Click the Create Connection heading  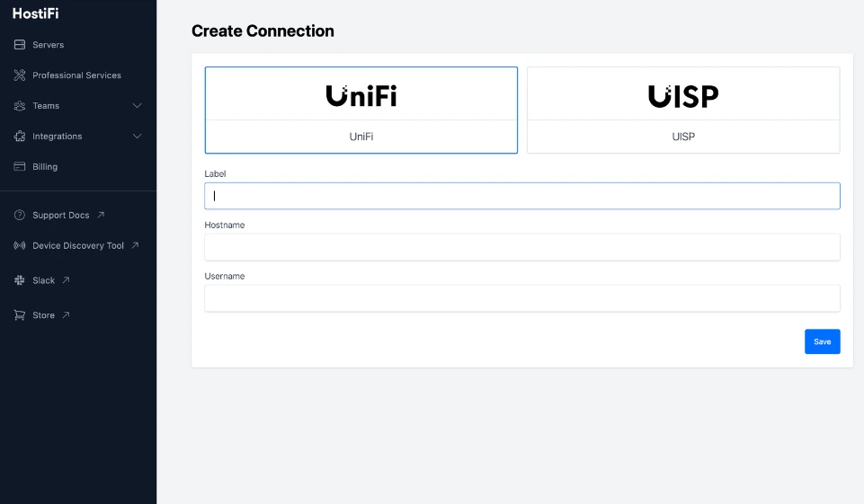pyautogui.click(x=263, y=31)
